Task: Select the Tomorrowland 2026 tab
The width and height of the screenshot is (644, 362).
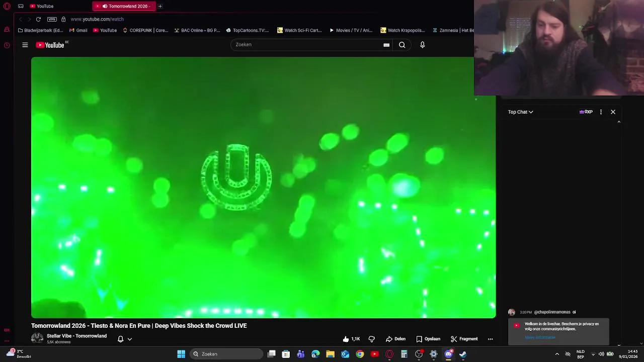Action: pyautogui.click(x=125, y=6)
